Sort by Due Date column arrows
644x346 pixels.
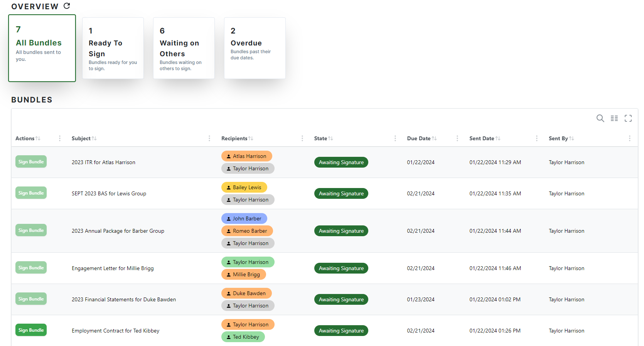[435, 138]
